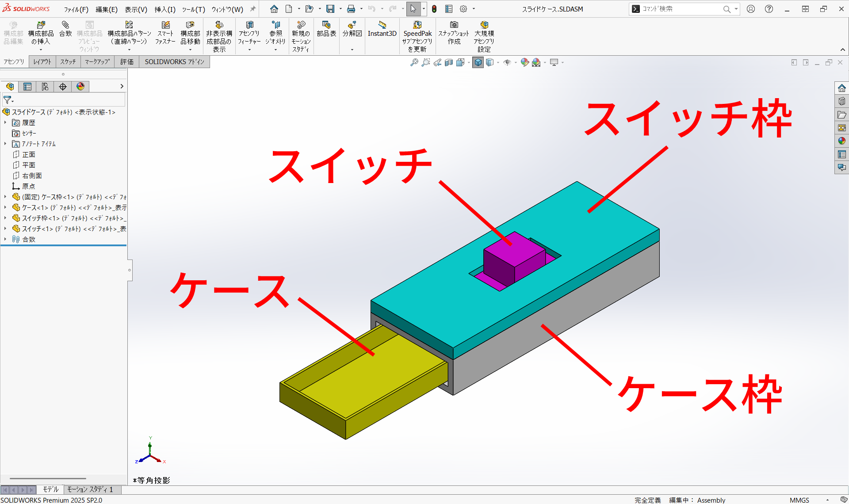849x504 pixels.
Task: Select 構成部品移動 (Move Component) tool
Action: (x=190, y=33)
